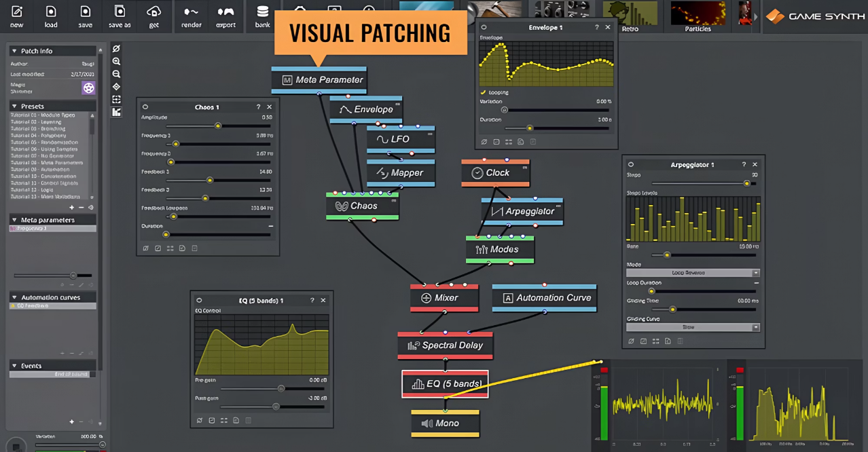
Task: Open help for the Envelope 1 panel
Action: click(596, 28)
